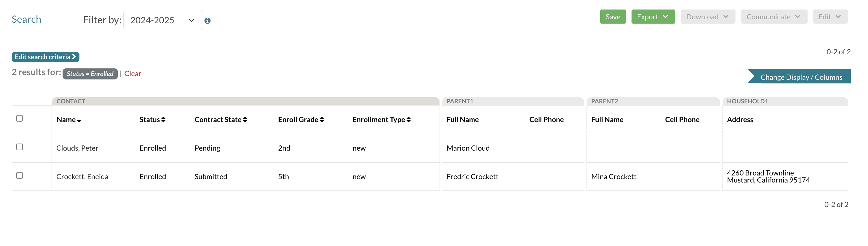The width and height of the screenshot is (868, 246).
Task: Sort by Contract State column arrows
Action: [x=245, y=120]
